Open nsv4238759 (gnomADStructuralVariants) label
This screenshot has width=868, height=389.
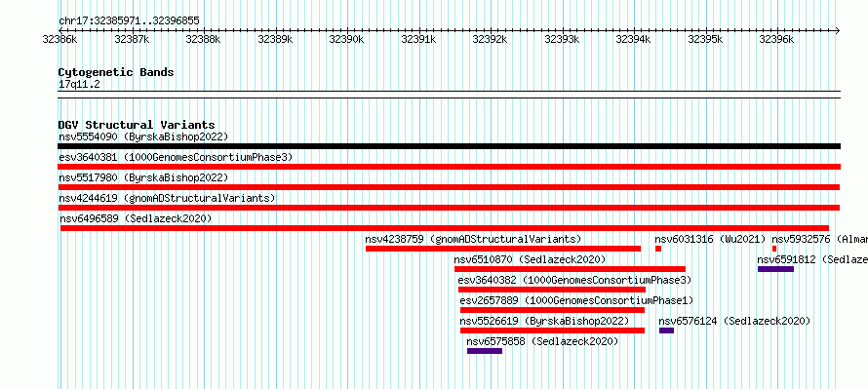[473, 239]
